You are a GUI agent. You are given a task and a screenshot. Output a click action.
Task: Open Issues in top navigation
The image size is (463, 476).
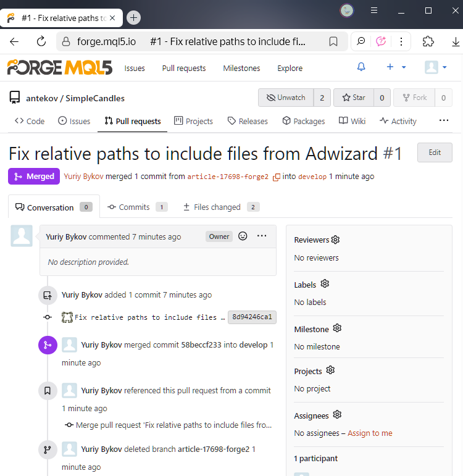(135, 69)
